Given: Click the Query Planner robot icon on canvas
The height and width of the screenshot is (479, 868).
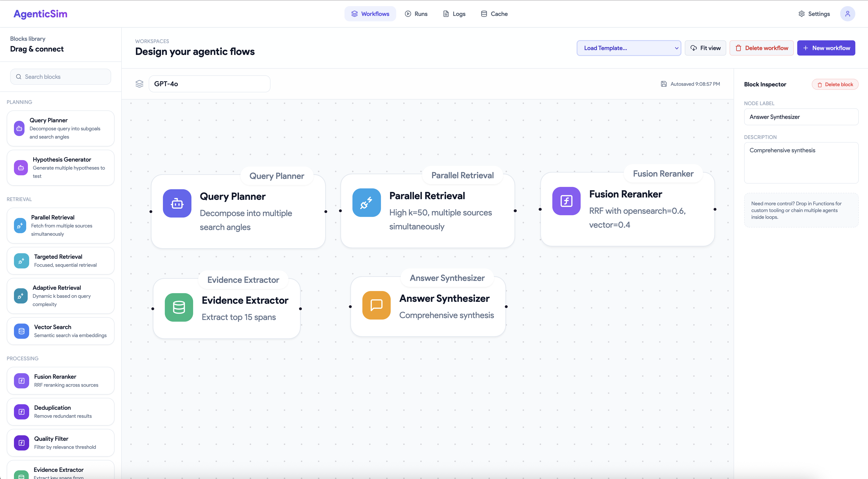Looking at the screenshot, I should [177, 203].
